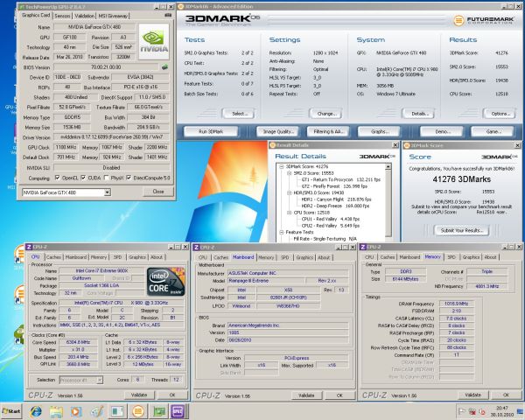Click the 3DMark Score window title icon
The width and height of the screenshot is (525, 420).
coord(407,145)
